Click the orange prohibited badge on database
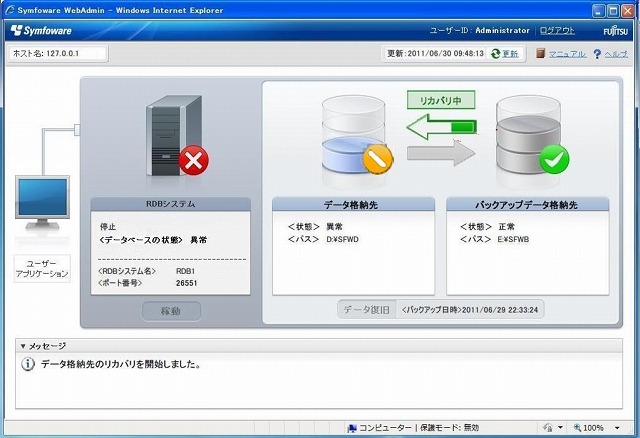The width and height of the screenshot is (640, 438). coord(378,159)
